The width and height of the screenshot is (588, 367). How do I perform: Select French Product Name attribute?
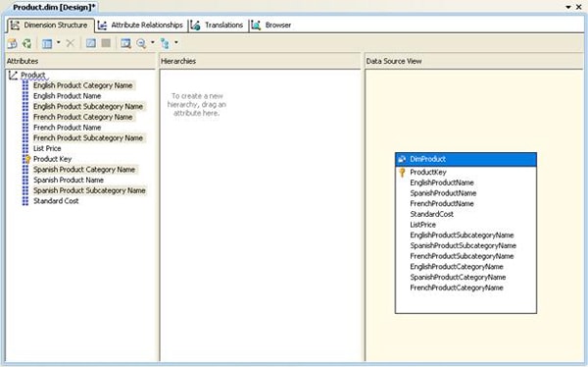[x=67, y=128]
